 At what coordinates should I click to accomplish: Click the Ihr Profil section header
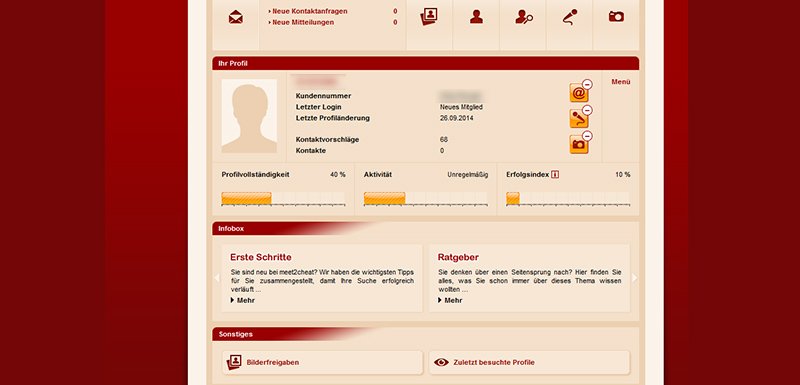[426, 63]
